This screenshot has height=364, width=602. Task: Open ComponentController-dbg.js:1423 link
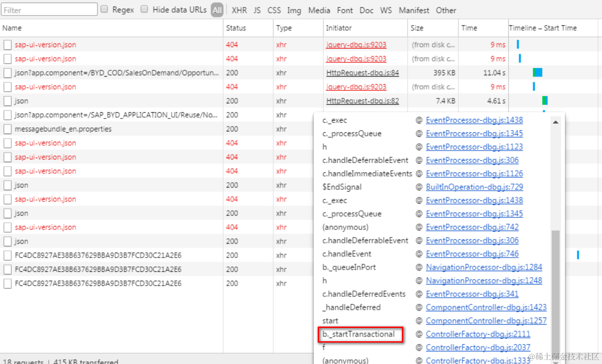(x=486, y=307)
